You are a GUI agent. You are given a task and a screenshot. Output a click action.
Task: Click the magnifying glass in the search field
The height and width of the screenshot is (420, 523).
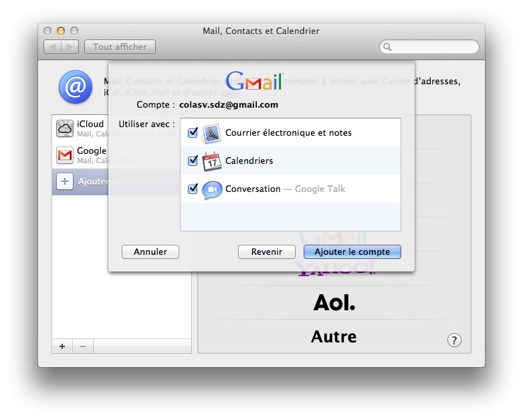[387, 47]
